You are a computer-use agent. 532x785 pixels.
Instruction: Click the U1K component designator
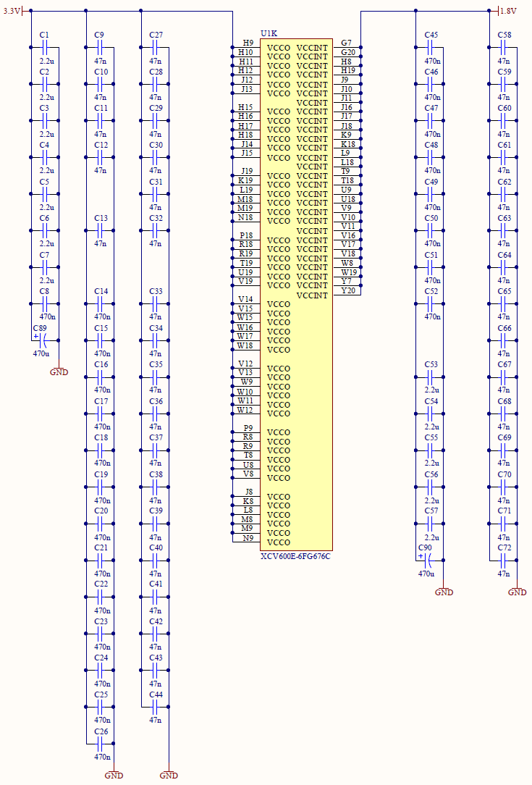pos(269,33)
